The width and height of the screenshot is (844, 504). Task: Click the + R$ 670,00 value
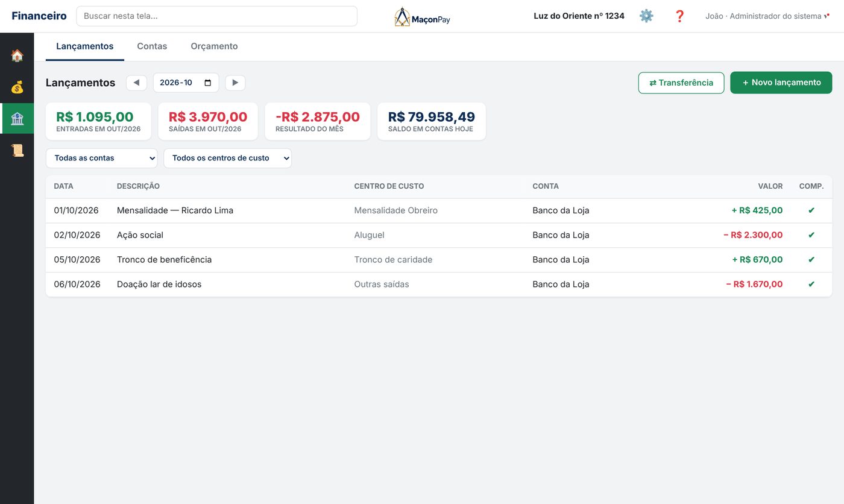click(757, 260)
